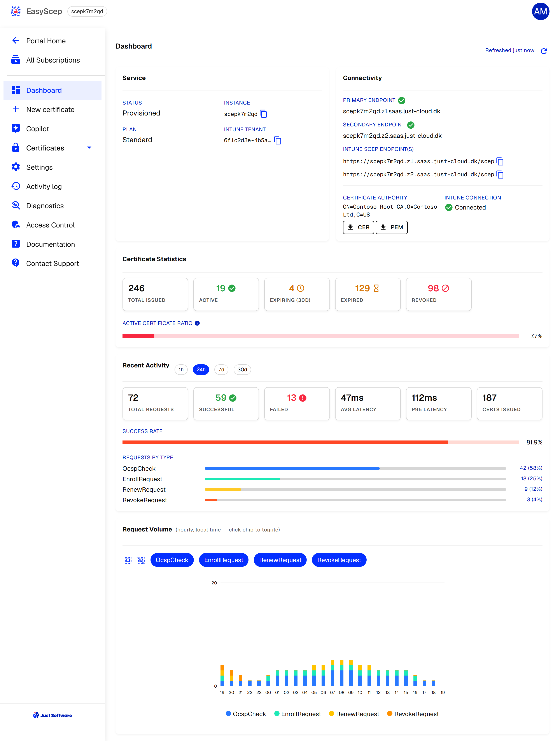
Task: Select the 7d time range
Action: point(221,369)
